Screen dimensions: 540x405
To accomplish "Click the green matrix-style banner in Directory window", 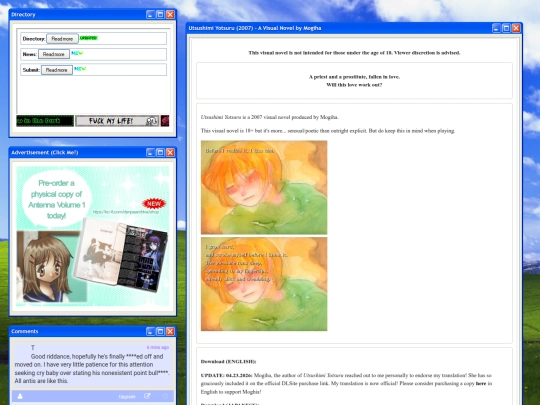I will [45, 121].
